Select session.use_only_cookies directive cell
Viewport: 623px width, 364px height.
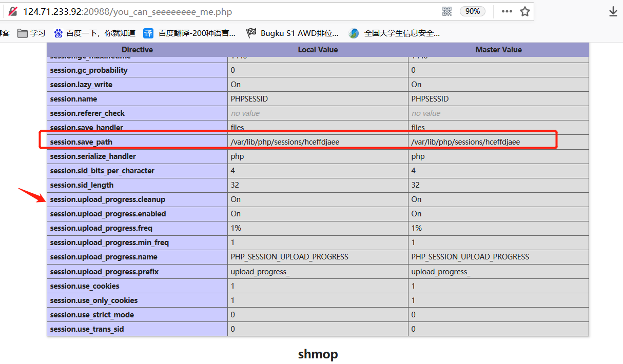(137, 300)
